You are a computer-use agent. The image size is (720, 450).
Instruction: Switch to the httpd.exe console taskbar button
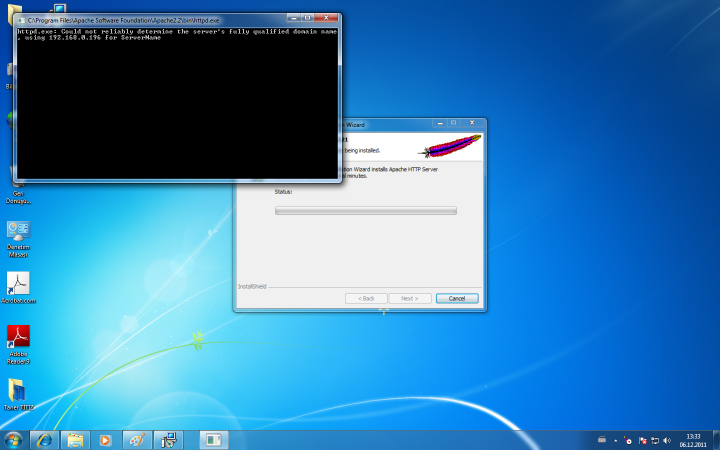click(212, 439)
